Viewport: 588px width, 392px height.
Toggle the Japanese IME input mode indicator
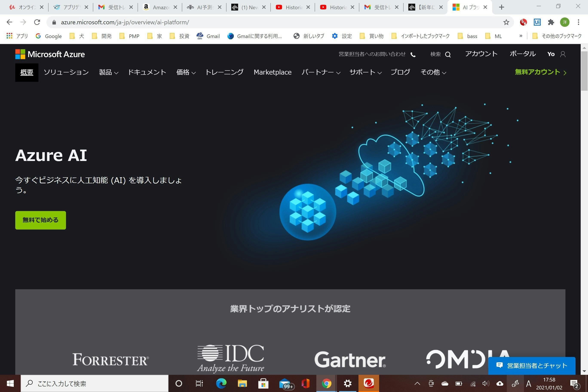[x=528, y=383]
